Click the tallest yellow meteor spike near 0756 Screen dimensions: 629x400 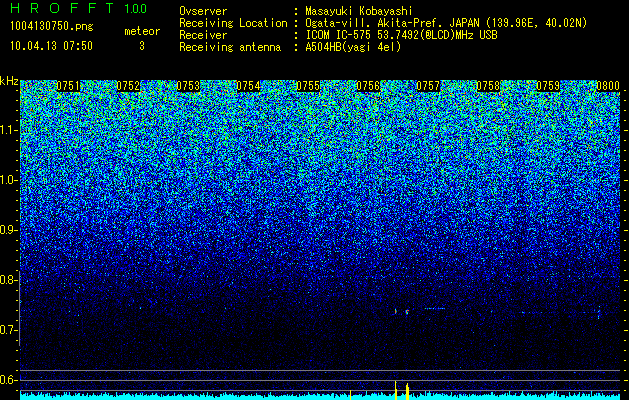point(396,390)
